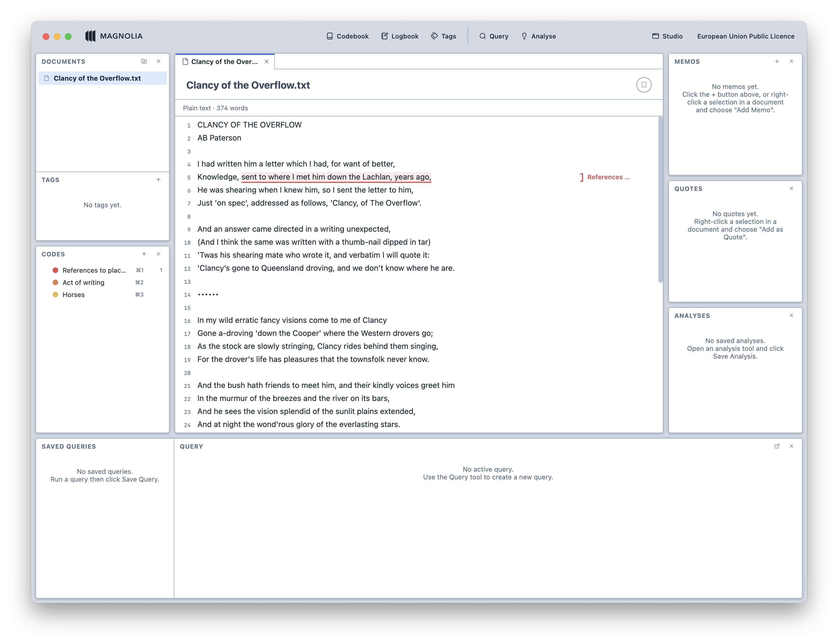Click the line about Queensland droving
This screenshot has width=838, height=644.
pos(326,268)
